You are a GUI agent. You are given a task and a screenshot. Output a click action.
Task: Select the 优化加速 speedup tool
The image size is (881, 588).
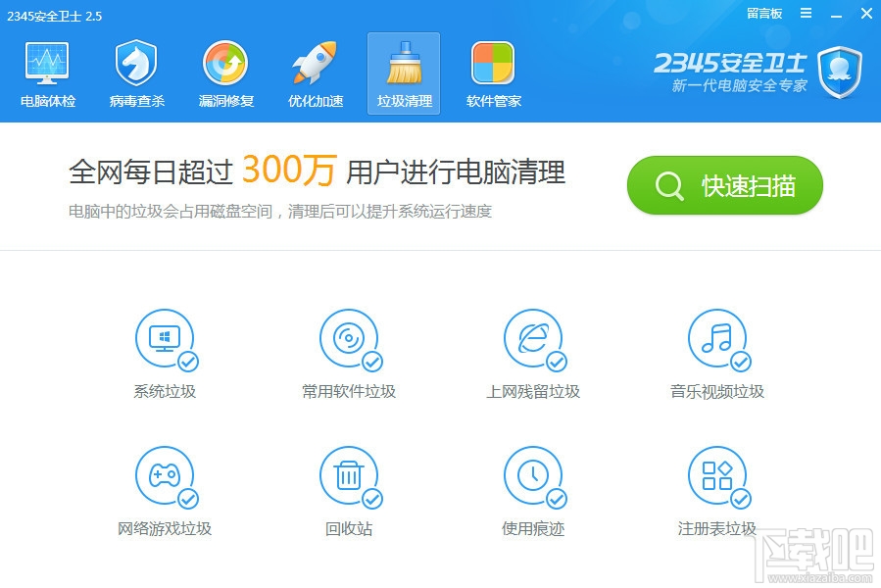(x=314, y=72)
